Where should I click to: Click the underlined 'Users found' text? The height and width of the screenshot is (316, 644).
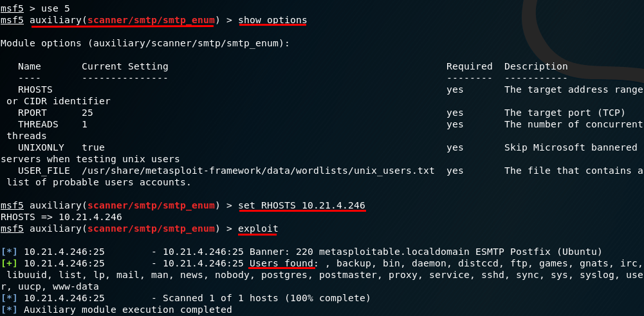pos(282,263)
